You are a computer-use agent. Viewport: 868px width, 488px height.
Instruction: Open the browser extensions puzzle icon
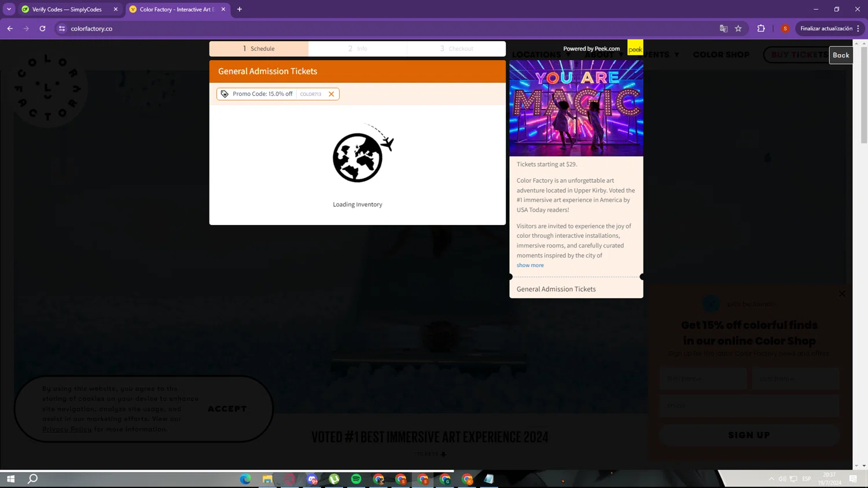[761, 28]
